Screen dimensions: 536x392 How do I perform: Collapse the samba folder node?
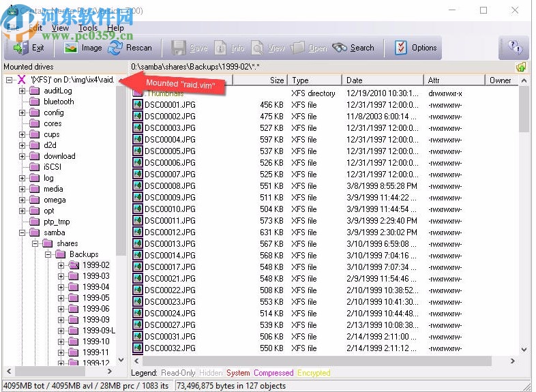23,232
